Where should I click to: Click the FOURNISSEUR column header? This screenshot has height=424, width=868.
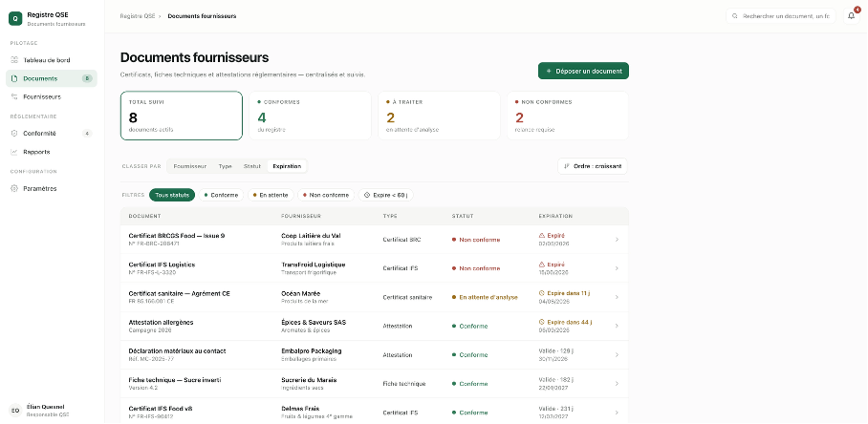[x=300, y=216]
